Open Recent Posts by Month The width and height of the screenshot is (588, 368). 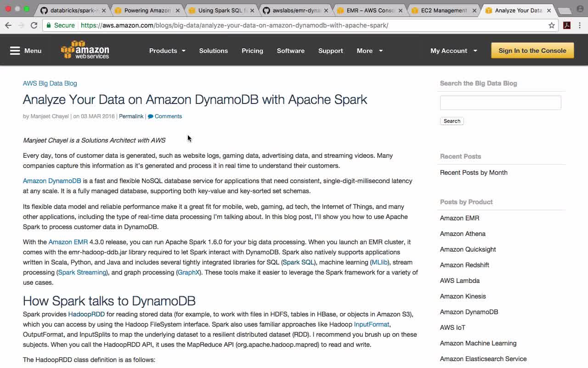[474, 172]
